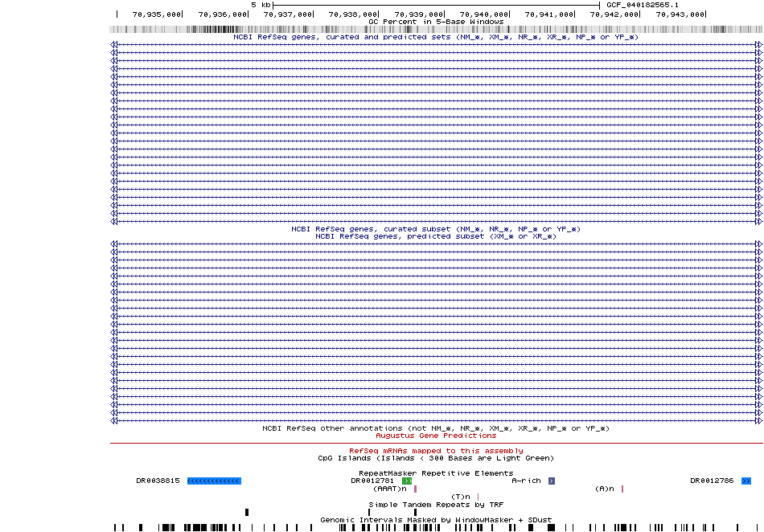Viewport: 764px width, 532px height.
Task: Click the CpG Islands track title
Action: (436, 458)
